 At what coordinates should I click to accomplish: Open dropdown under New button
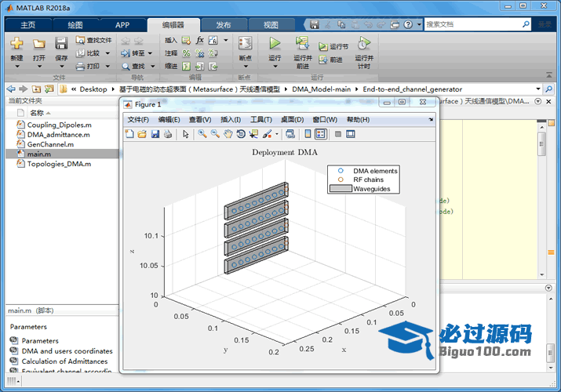click(x=16, y=66)
